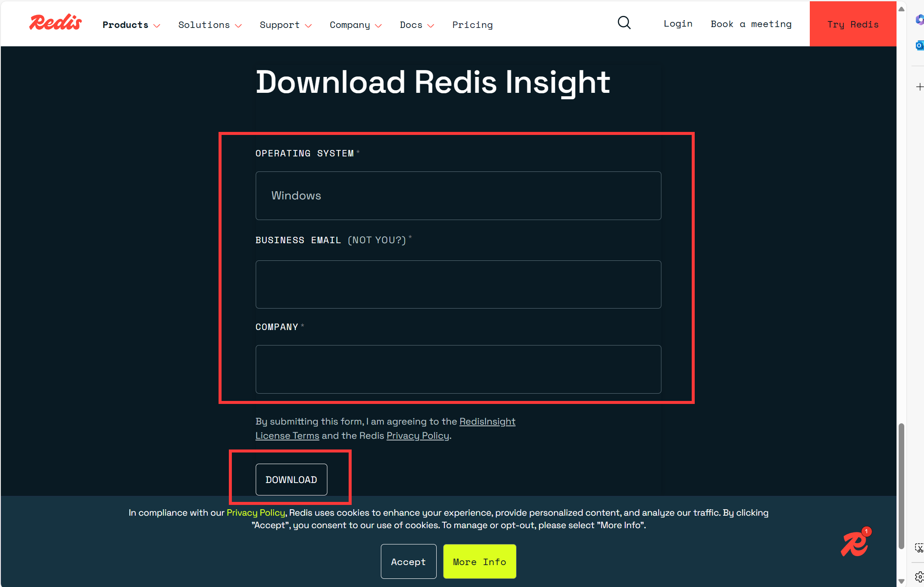This screenshot has height=587, width=924.
Task: Click the Outlook icon in browser sidebar
Action: 919,45
